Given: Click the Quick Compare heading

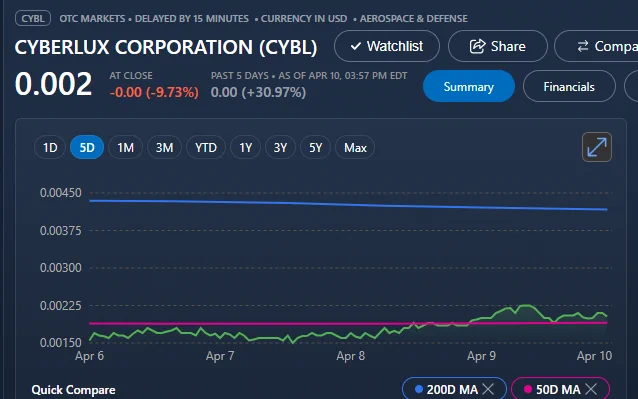Looking at the screenshot, I should click(73, 390).
